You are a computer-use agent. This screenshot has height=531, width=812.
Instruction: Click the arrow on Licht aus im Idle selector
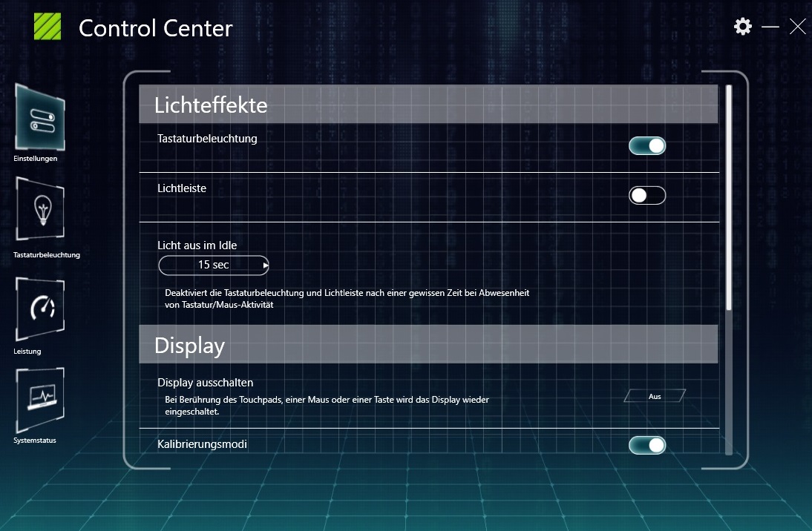(265, 265)
